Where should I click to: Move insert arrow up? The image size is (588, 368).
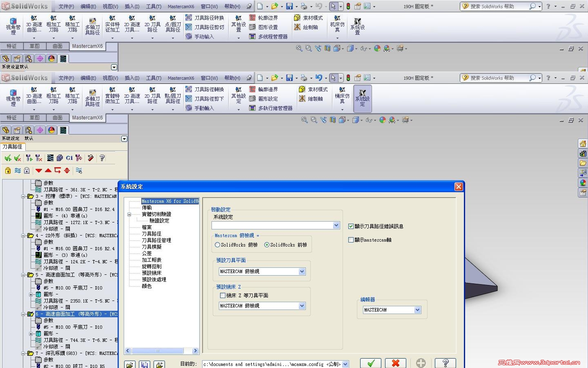click(48, 171)
